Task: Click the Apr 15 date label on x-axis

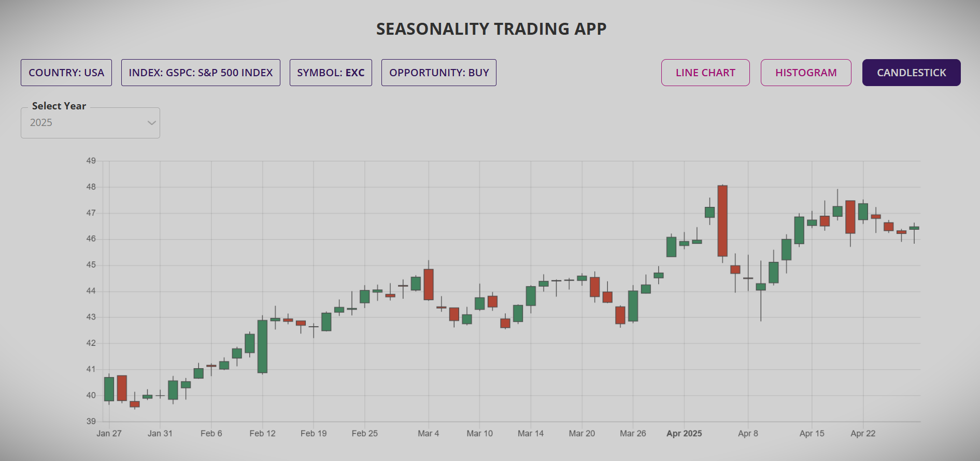Action: (x=812, y=434)
